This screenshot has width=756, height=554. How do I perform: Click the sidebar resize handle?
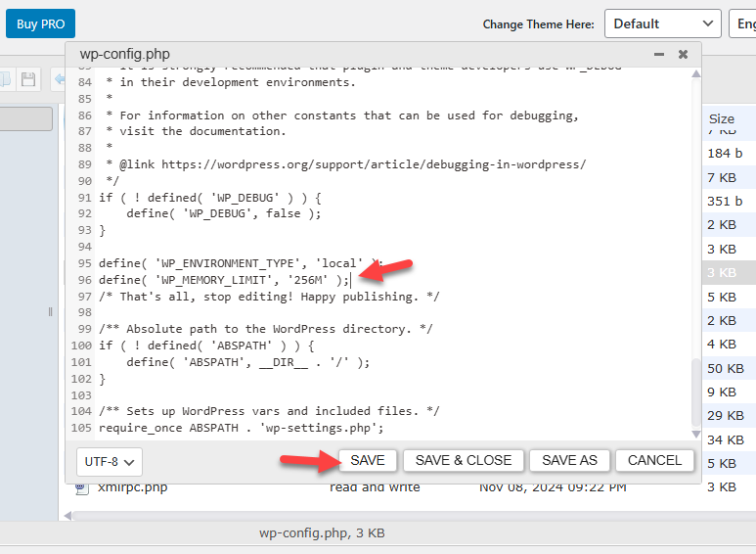point(50,311)
